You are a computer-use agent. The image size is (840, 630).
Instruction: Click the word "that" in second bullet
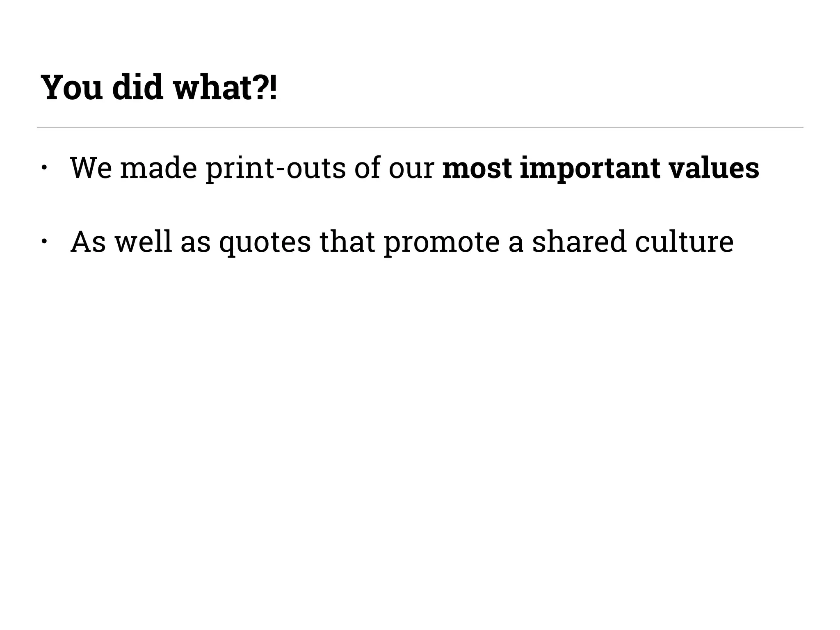tap(347, 241)
